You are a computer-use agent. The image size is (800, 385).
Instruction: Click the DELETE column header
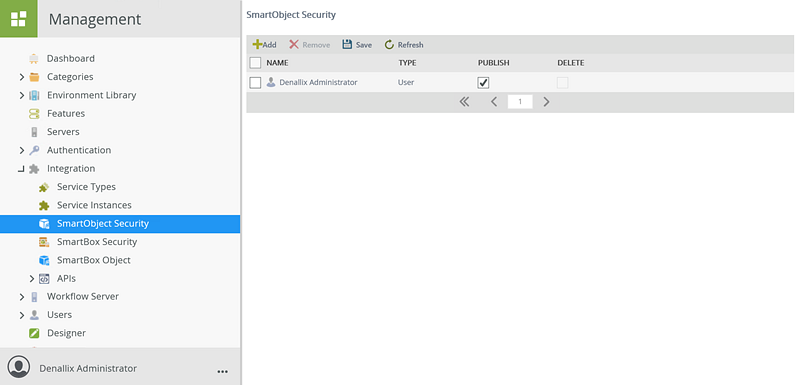[570, 63]
